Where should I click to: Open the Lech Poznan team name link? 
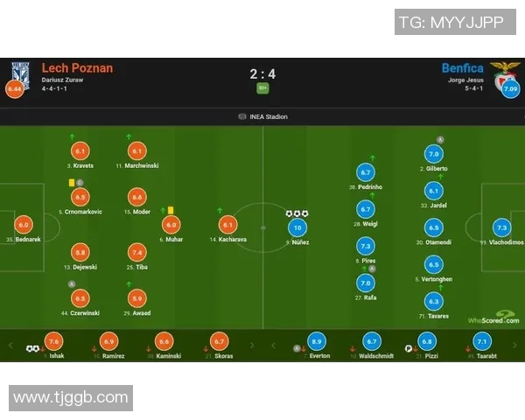tap(77, 68)
